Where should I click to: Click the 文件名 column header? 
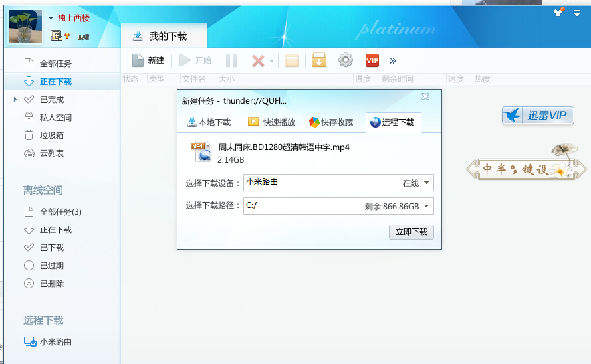coord(193,79)
